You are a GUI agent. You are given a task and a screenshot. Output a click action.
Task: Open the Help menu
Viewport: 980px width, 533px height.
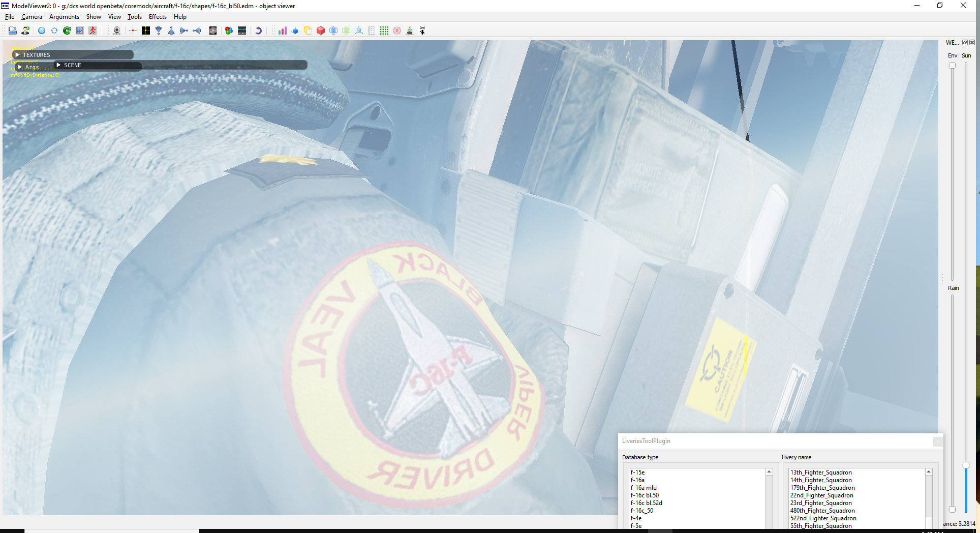180,17
